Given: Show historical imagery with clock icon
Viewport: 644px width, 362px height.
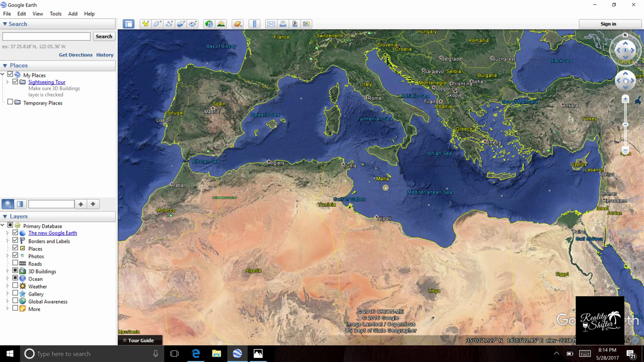Looking at the screenshot, I should 209,24.
